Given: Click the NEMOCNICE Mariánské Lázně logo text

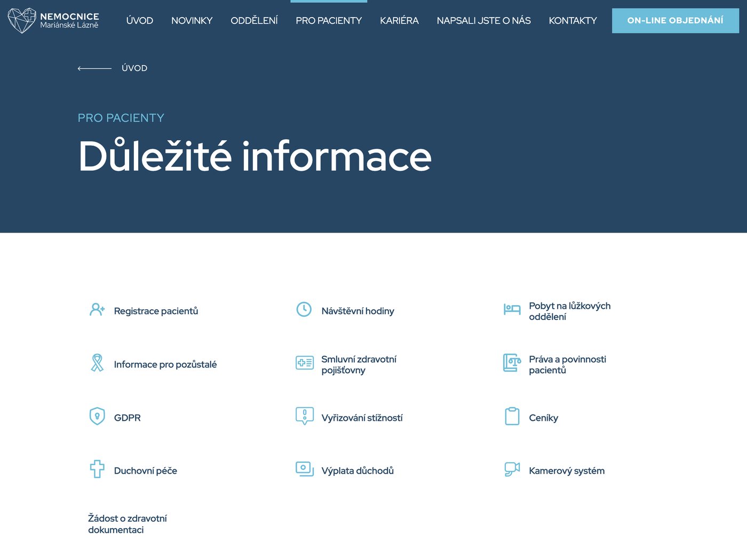Looking at the screenshot, I should 69,20.
